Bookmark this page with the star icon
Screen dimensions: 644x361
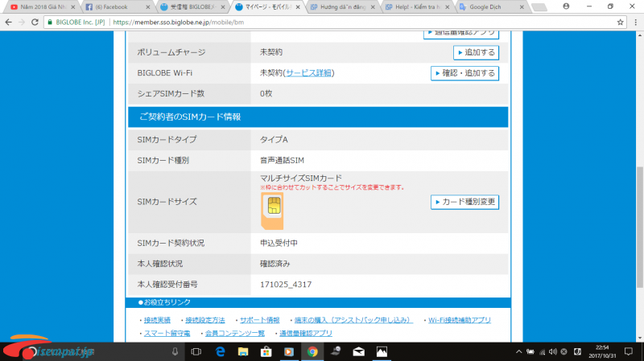coord(620,23)
